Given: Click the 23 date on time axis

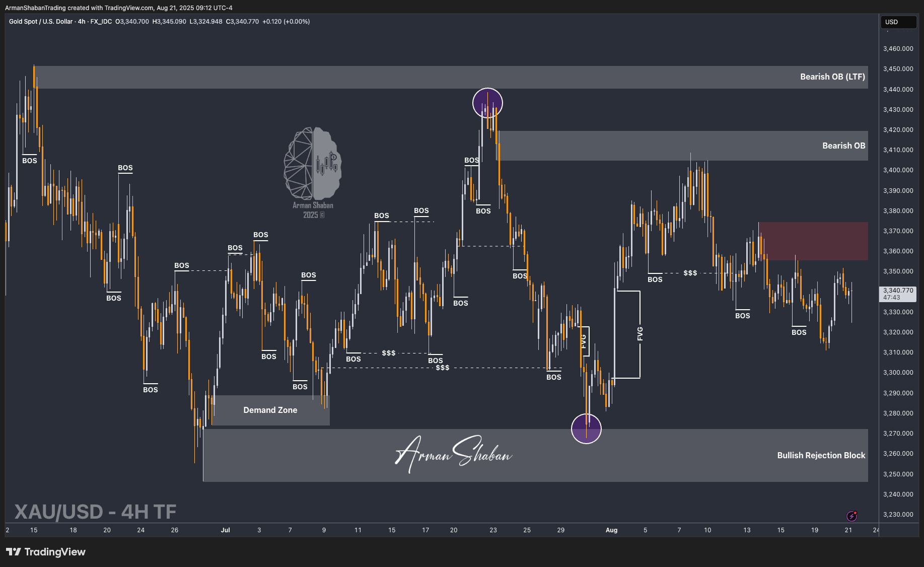Looking at the screenshot, I should tap(493, 530).
